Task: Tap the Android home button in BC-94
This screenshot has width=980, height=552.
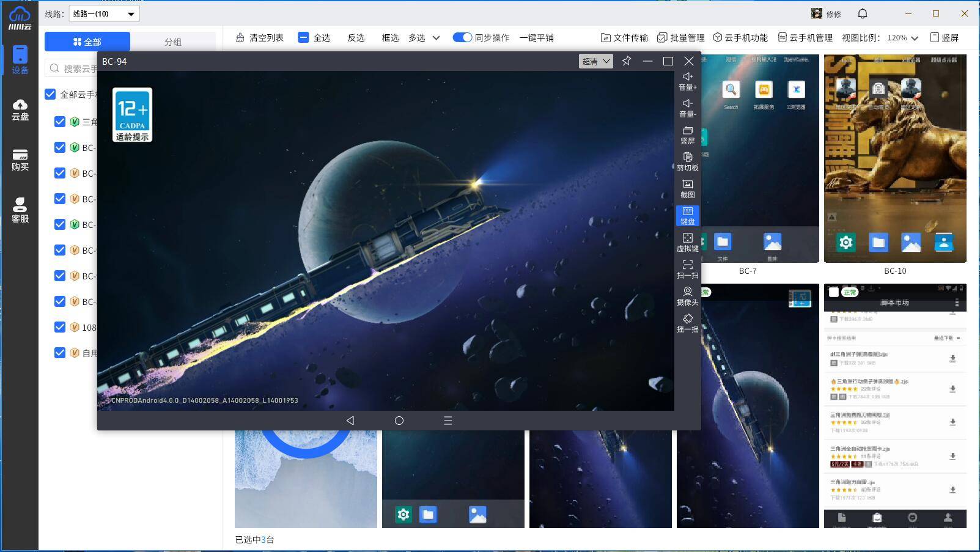Action: (x=399, y=421)
